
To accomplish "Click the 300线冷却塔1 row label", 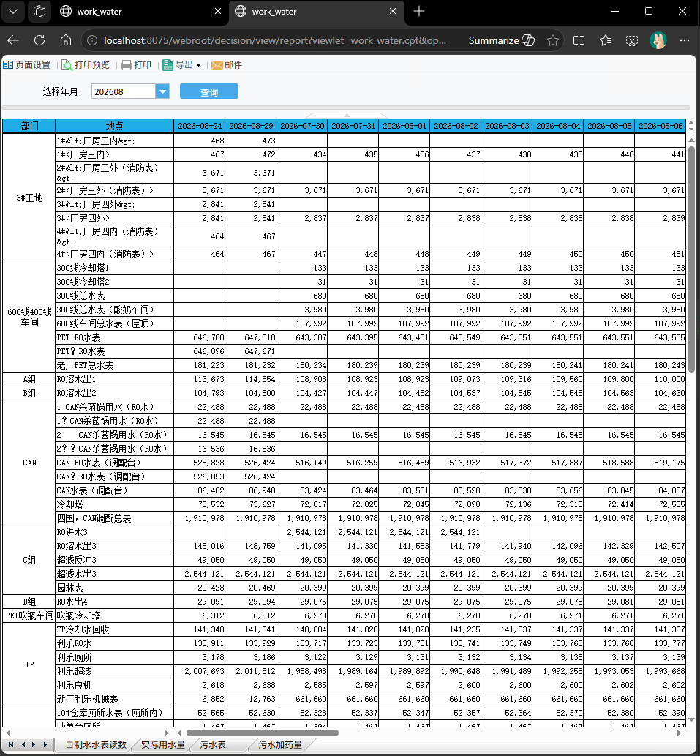I will 114,268.
